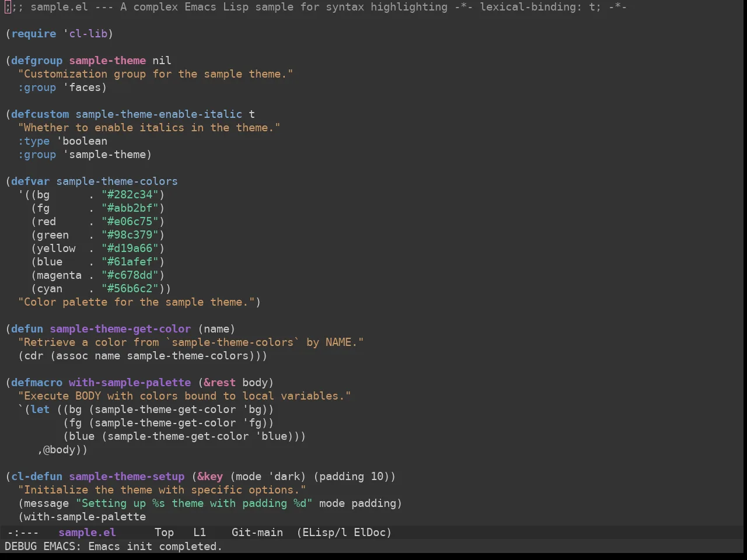Click the 'dark default value

click(x=284, y=477)
